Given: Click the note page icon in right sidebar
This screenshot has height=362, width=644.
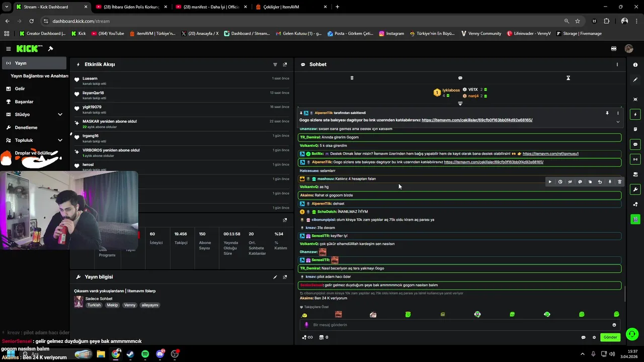Looking at the screenshot, I should pyautogui.click(x=635, y=129).
